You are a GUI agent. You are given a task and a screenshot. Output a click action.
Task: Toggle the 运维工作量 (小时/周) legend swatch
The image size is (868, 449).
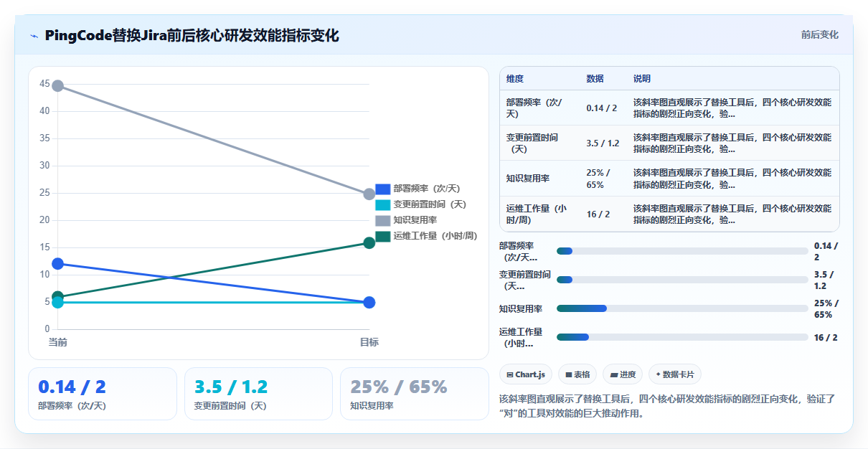click(x=383, y=236)
